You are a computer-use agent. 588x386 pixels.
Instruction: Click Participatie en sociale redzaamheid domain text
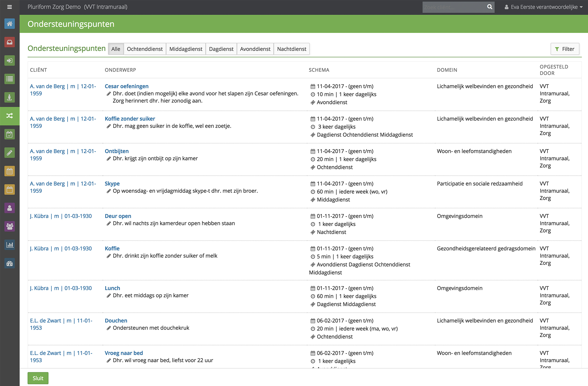tap(480, 184)
